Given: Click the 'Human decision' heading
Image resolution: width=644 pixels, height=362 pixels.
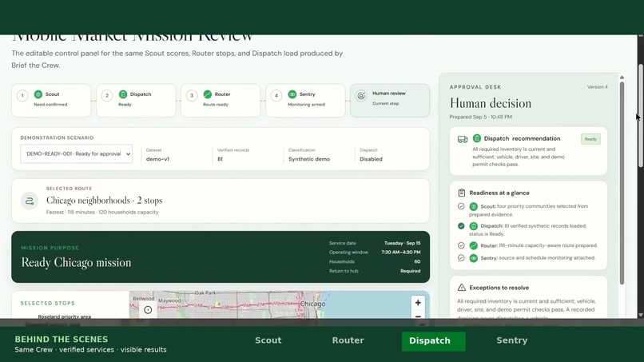Looking at the screenshot, I should pos(491,103).
